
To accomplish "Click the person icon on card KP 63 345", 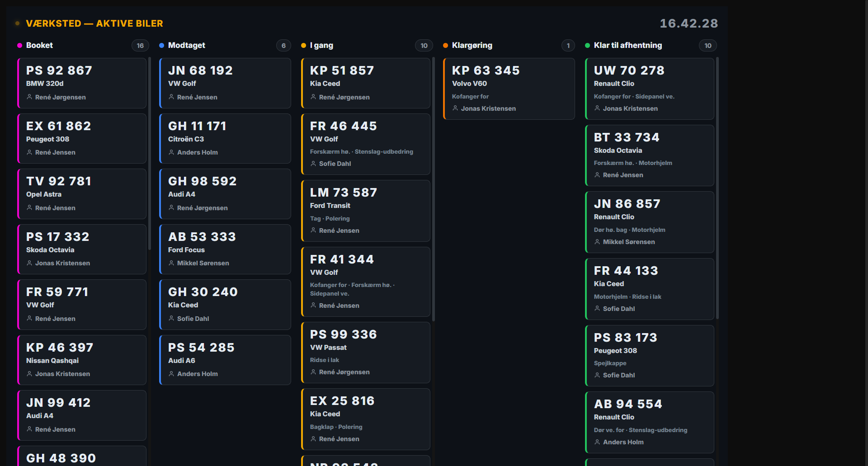I will 455,108.
